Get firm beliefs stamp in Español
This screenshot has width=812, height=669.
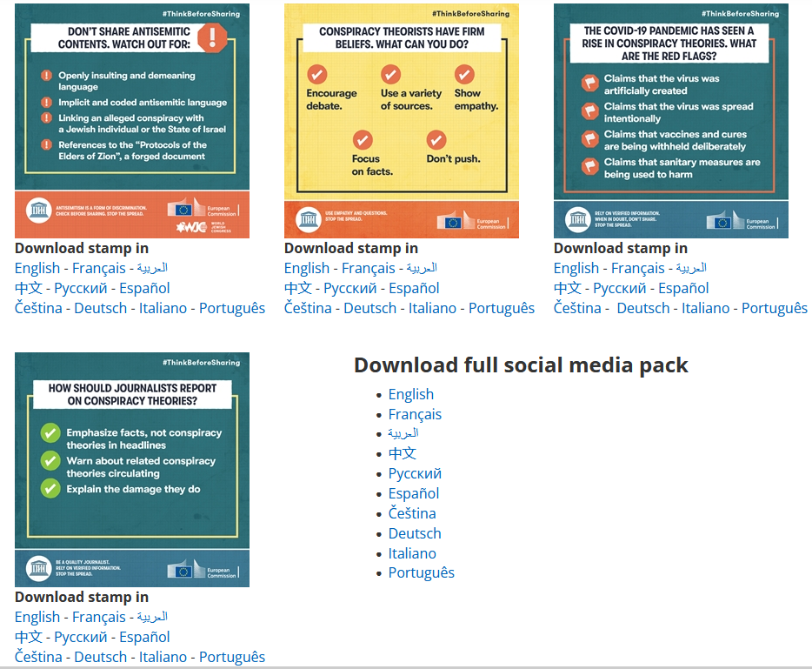414,288
